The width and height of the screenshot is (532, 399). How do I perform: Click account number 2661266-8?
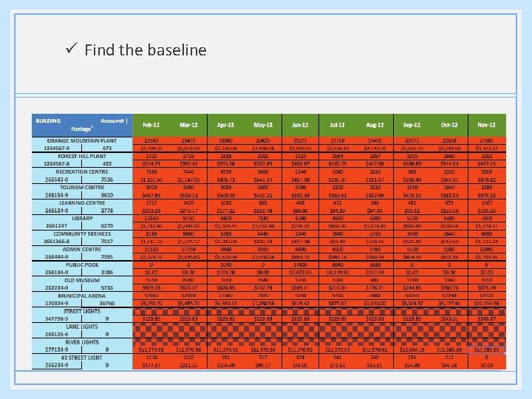[57, 242]
